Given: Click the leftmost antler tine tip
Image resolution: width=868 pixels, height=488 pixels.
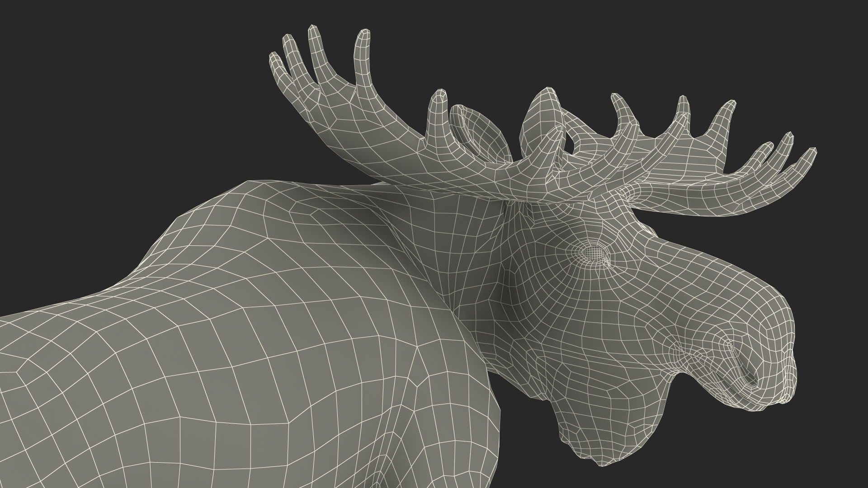Looking at the screenshot, I should 273,56.
